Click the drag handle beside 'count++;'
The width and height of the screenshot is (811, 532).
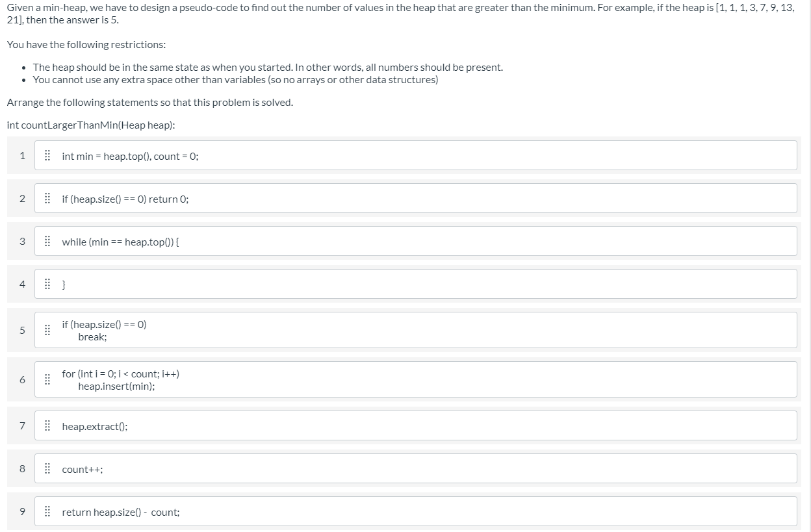coord(47,468)
